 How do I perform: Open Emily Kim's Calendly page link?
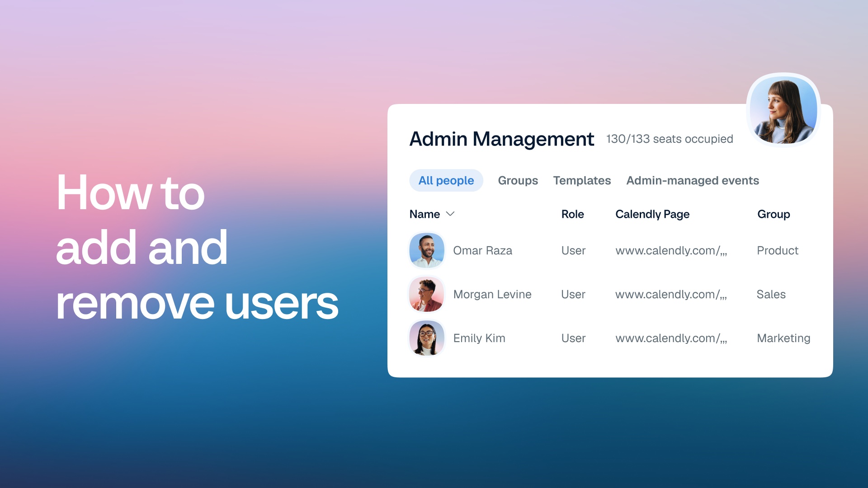pyautogui.click(x=671, y=338)
